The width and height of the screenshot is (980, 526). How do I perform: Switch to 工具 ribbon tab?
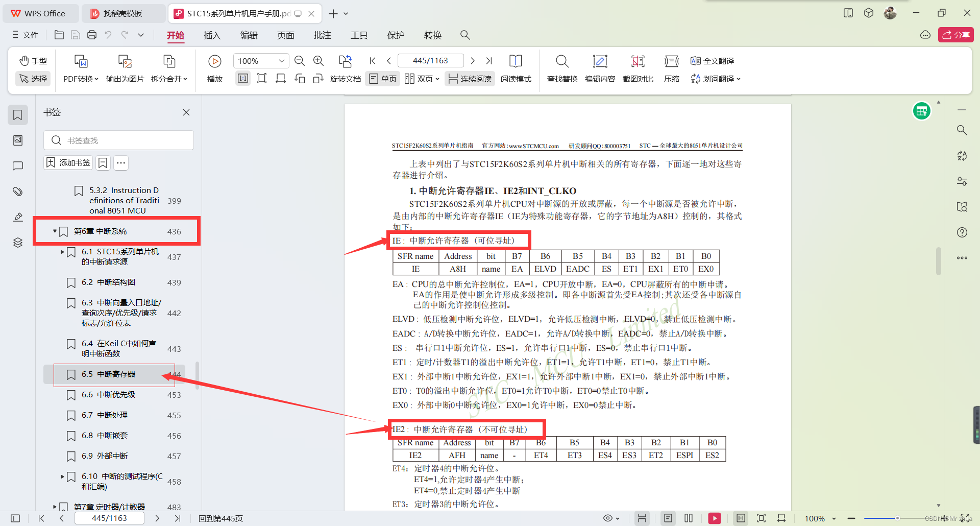click(x=359, y=35)
